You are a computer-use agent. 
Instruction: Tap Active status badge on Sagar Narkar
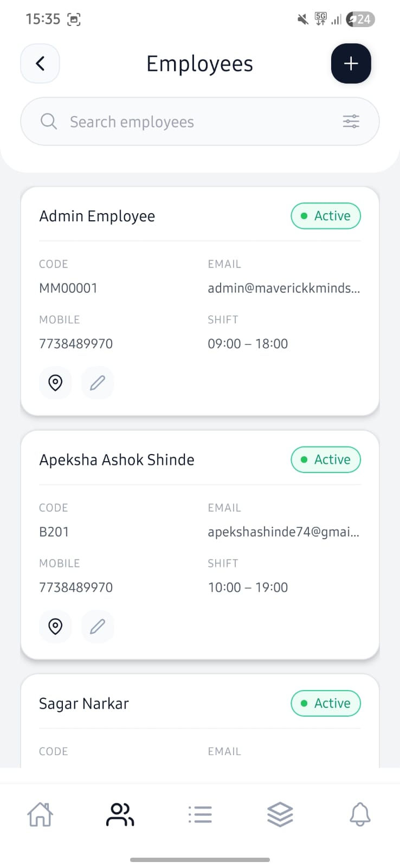(326, 703)
